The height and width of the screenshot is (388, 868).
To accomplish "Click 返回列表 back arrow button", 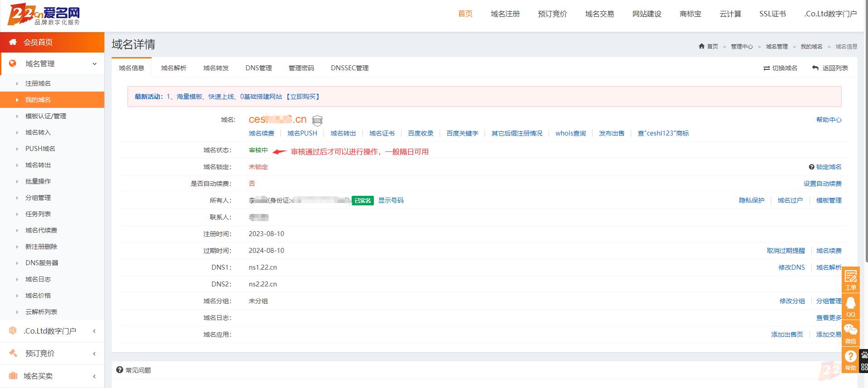I will click(830, 68).
